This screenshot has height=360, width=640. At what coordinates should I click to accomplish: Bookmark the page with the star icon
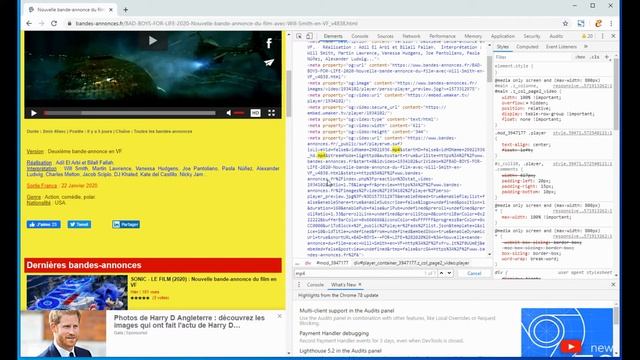(x=565, y=24)
